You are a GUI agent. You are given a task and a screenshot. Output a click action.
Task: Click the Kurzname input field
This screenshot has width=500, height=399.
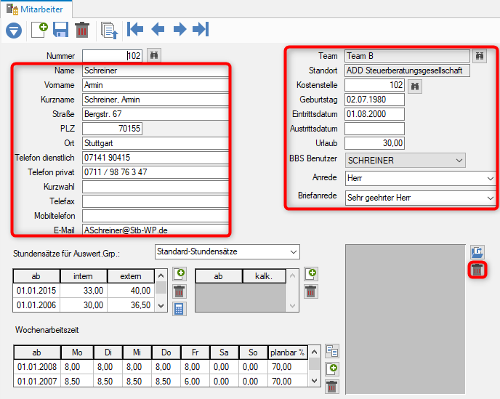tap(155, 100)
